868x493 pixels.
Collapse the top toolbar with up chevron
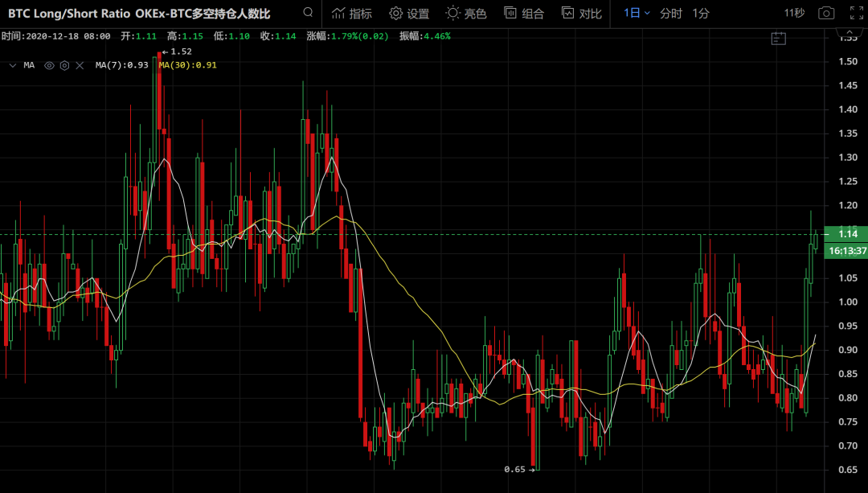click(850, 35)
